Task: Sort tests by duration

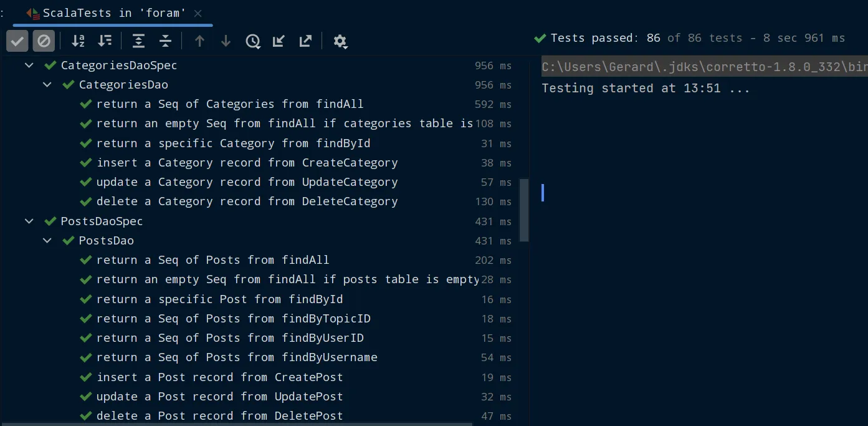Action: 105,41
